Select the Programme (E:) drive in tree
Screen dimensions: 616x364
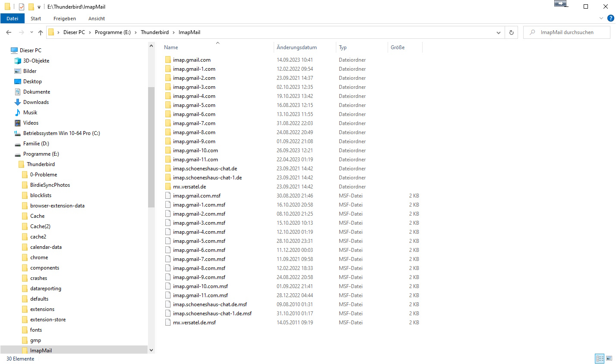(41, 154)
